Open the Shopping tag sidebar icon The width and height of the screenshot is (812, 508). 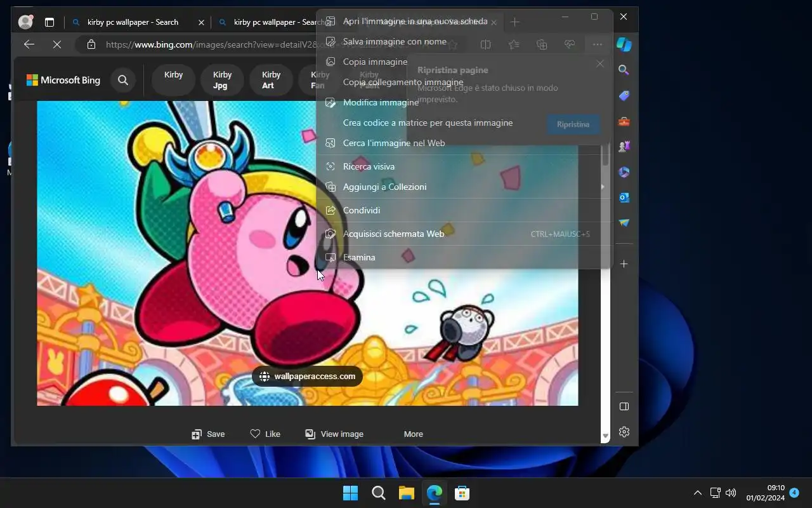pyautogui.click(x=624, y=95)
